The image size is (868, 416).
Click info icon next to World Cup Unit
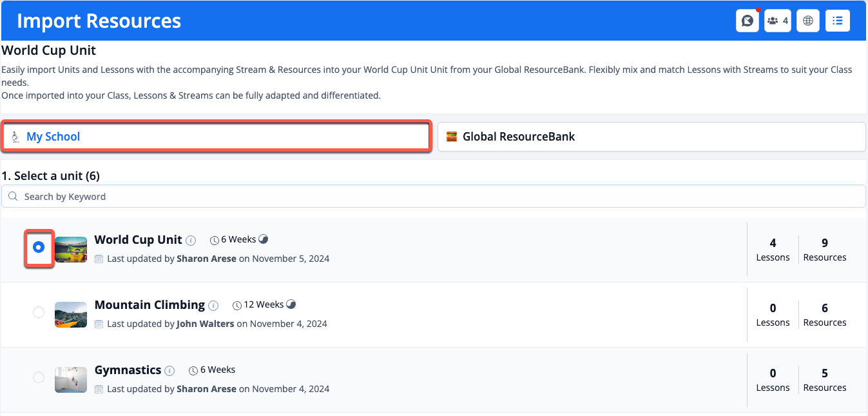click(x=191, y=241)
